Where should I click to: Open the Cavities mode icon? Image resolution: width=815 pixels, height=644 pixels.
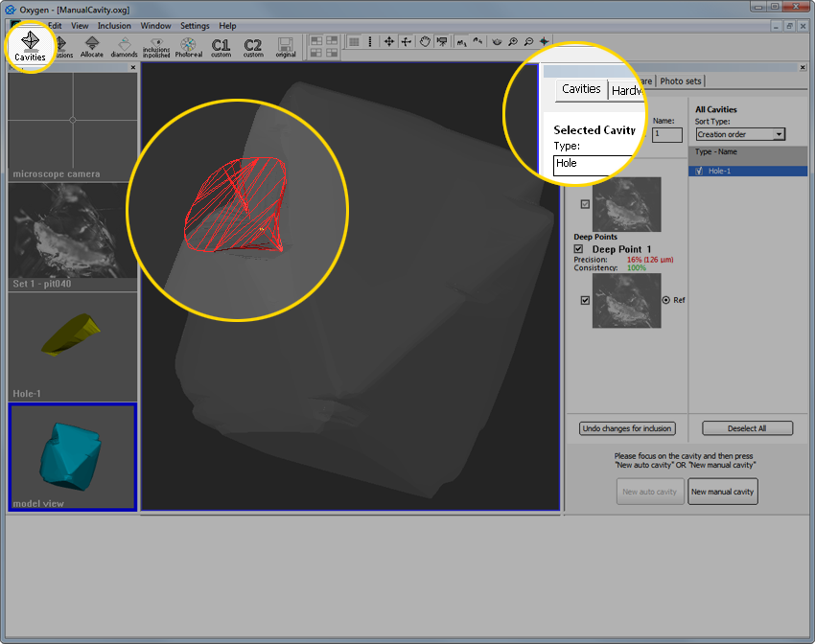31,45
